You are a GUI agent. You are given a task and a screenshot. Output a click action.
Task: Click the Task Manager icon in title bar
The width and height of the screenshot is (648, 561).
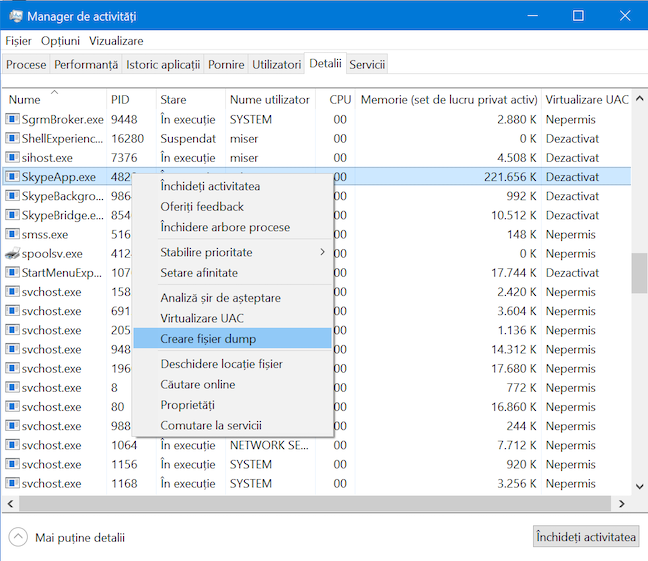[x=15, y=16]
